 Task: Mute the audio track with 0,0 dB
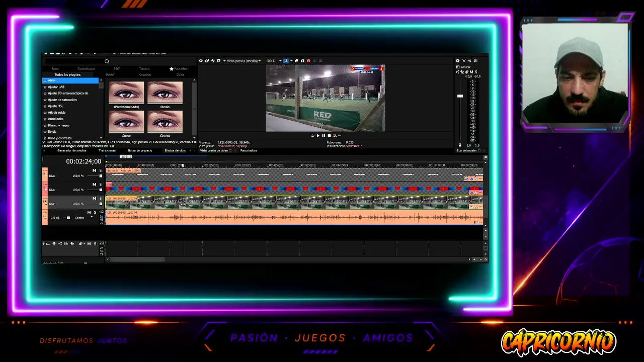pos(89,213)
